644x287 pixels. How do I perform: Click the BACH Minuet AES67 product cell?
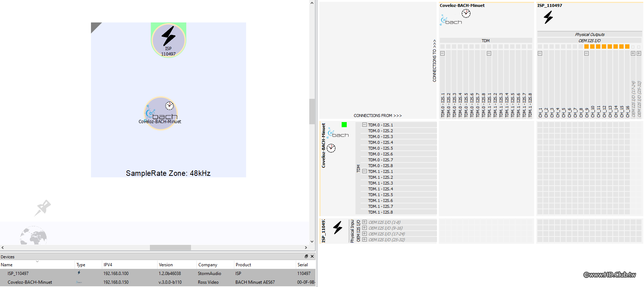(x=255, y=282)
